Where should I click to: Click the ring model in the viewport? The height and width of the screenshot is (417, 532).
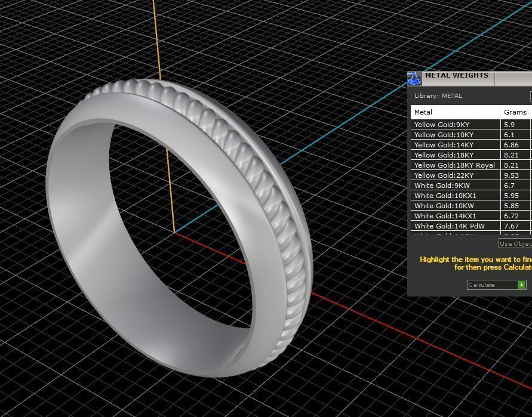tap(179, 228)
